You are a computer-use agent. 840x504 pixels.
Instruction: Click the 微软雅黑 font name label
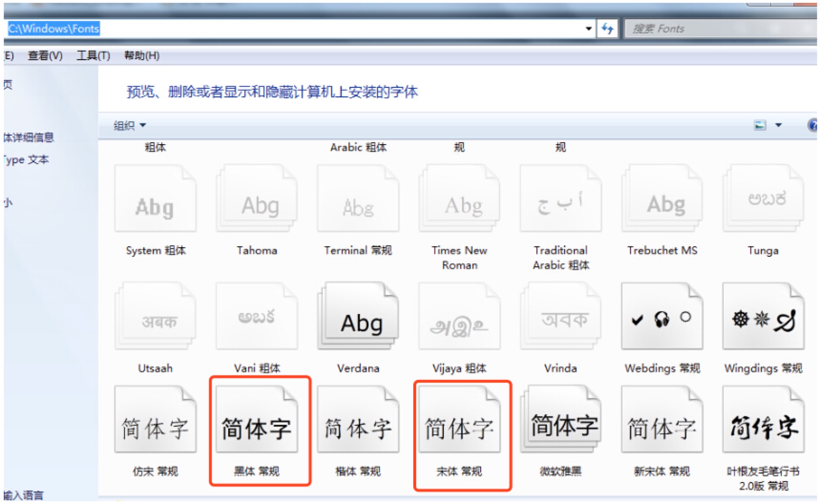pos(560,472)
